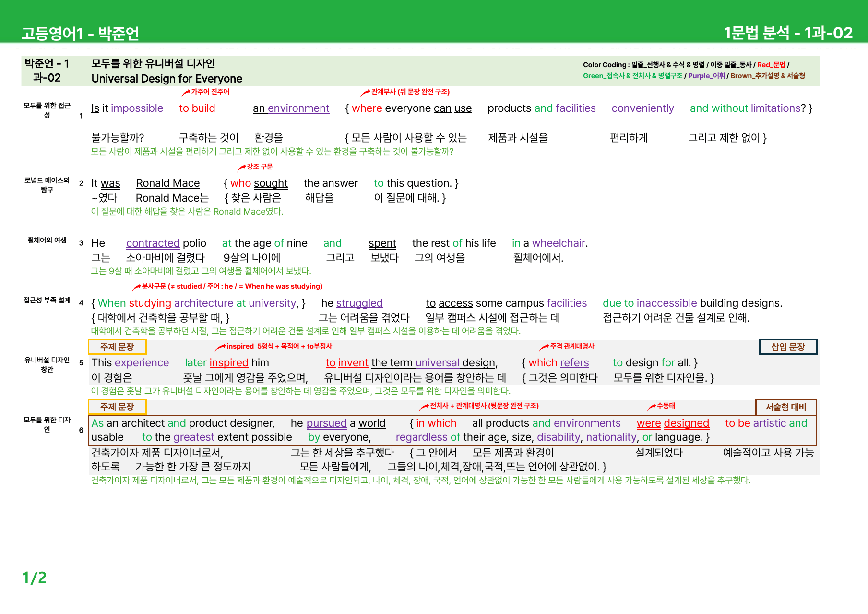
Task: Click the page number '1/2'
Action: (35, 578)
